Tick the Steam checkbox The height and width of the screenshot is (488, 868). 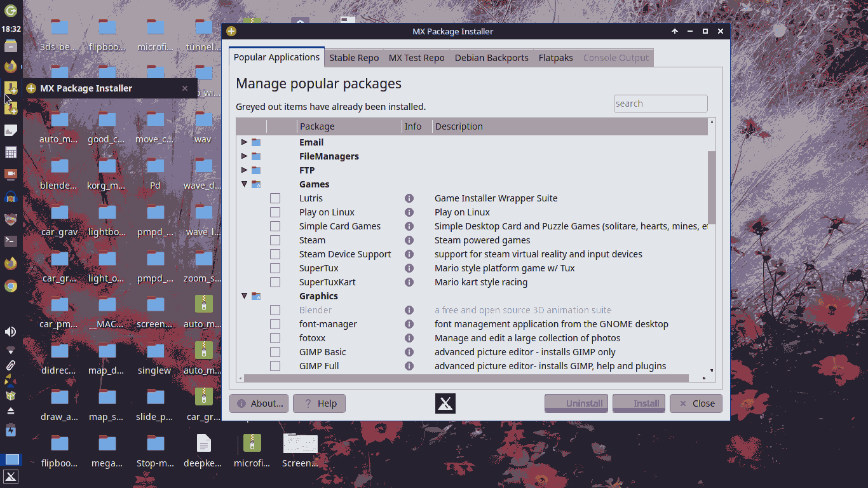pyautogui.click(x=275, y=240)
